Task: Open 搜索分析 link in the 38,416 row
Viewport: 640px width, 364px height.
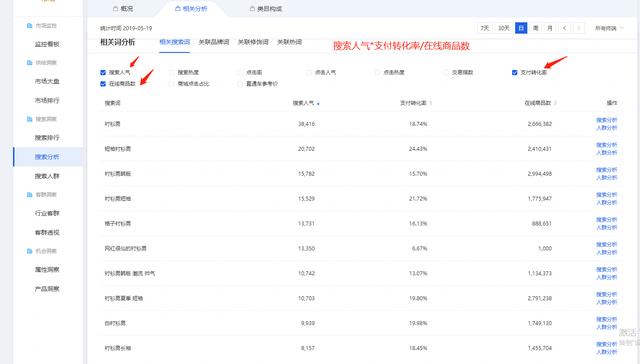Action: coord(607,120)
